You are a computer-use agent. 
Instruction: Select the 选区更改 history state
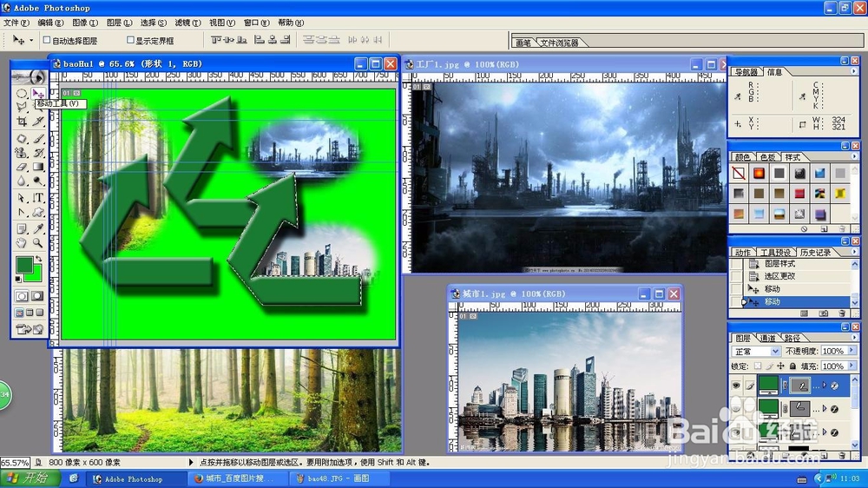(x=799, y=276)
